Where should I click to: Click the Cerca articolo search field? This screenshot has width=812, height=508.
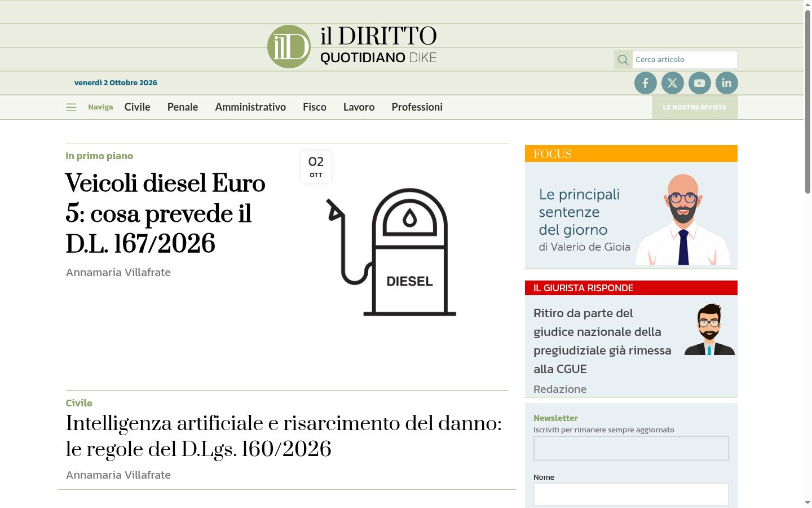pyautogui.click(x=685, y=60)
